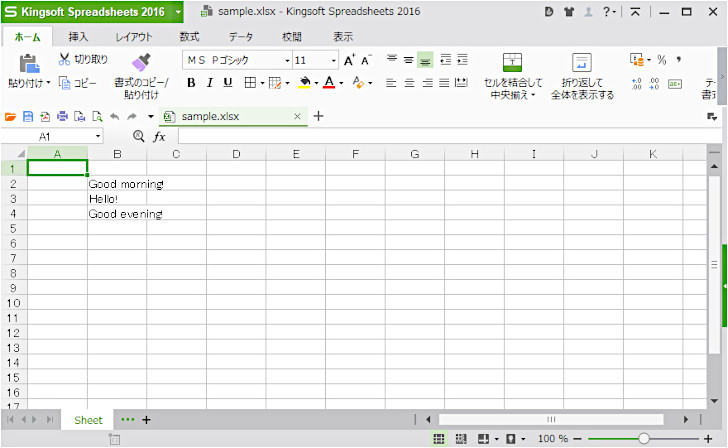Toggle Italic formatting
The image size is (728, 448).
[209, 83]
